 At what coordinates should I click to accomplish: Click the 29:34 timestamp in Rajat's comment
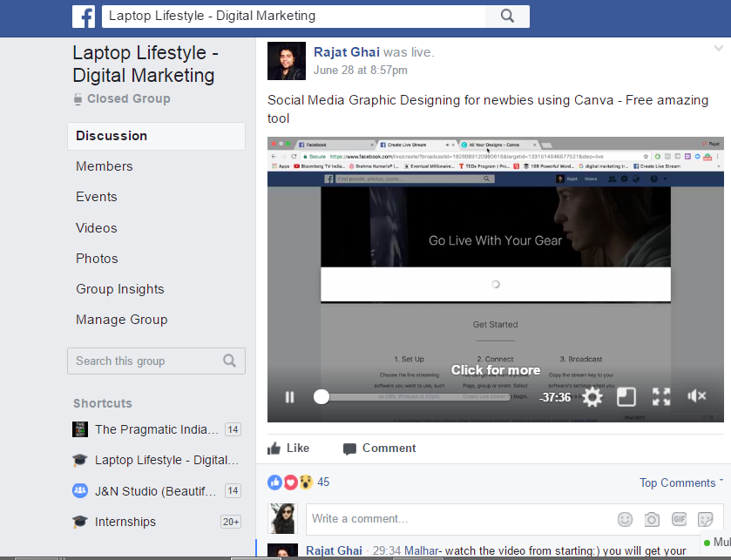click(x=387, y=550)
